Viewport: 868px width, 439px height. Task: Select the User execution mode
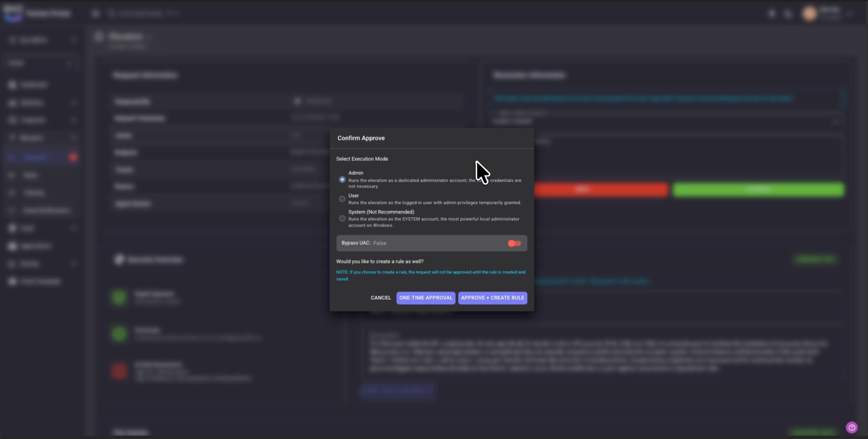tap(342, 199)
